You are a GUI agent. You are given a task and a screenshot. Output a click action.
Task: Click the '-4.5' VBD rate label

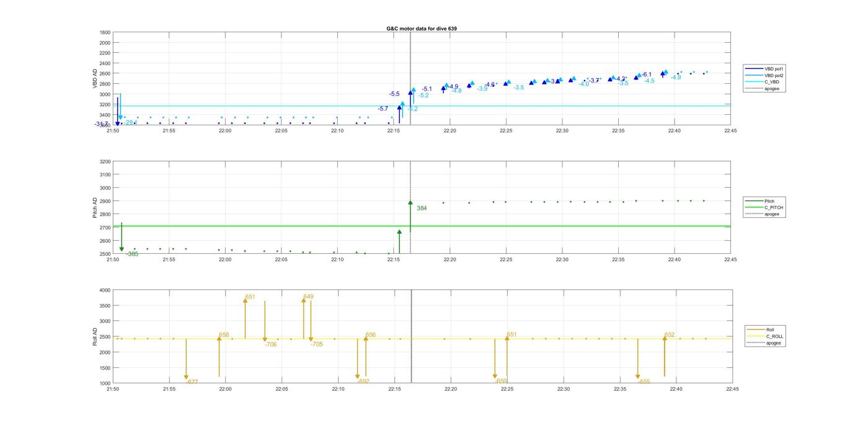[x=649, y=81]
